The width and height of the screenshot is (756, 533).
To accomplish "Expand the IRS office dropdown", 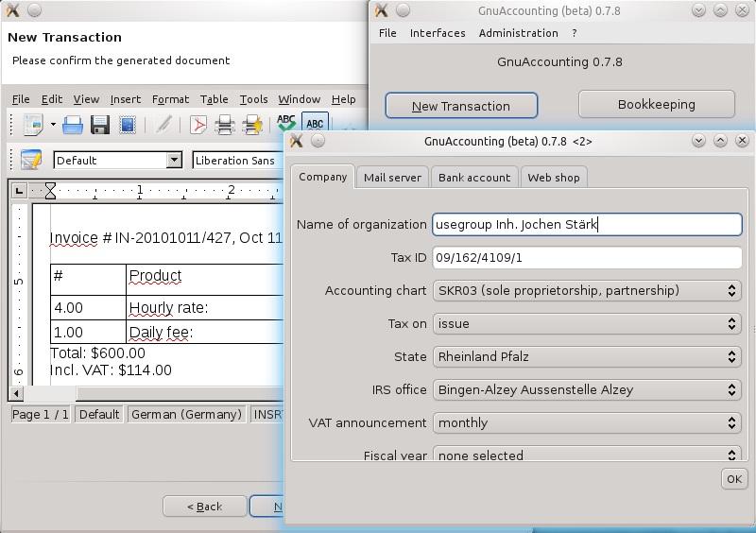I will click(x=587, y=389).
